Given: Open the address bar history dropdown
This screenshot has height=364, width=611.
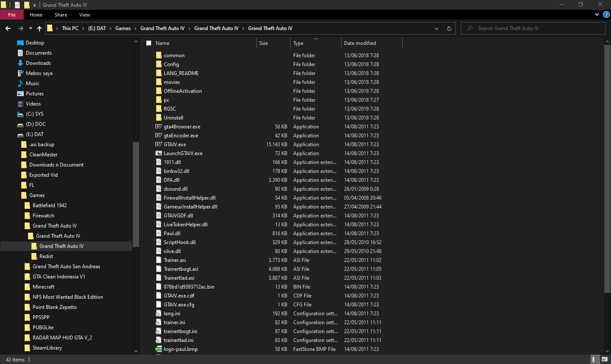Looking at the screenshot, I should click(437, 28).
